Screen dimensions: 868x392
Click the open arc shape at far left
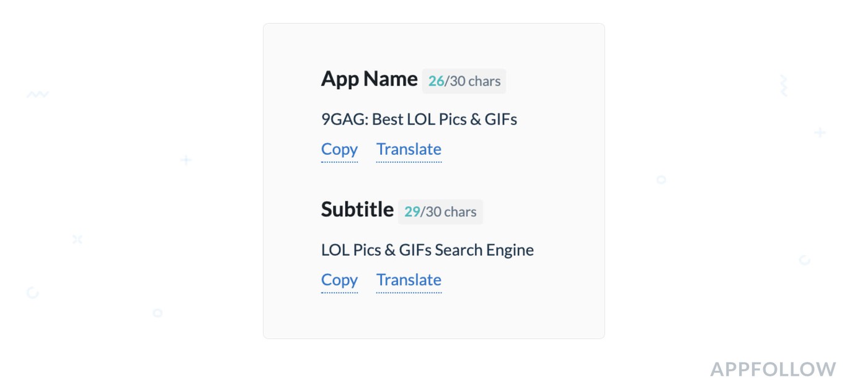point(33,292)
